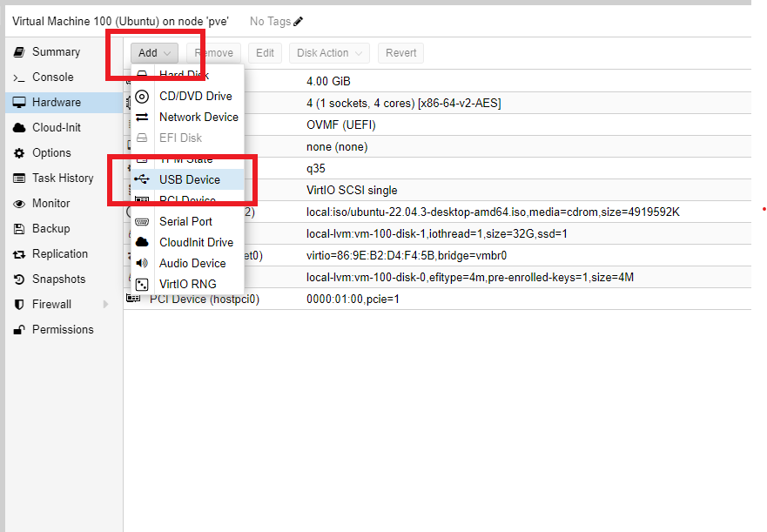
Task: Select Audio Device menu entry
Action: (x=187, y=263)
